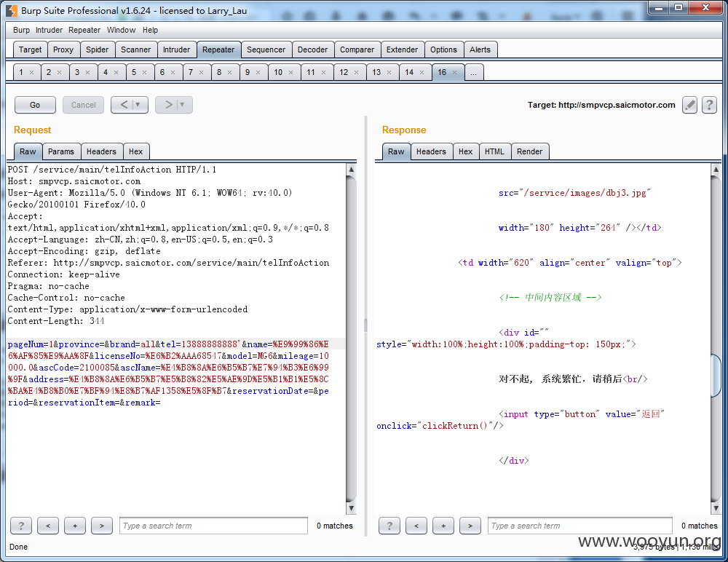The image size is (728, 562).
Task: Close Repeater tab 10 with its x
Action: click(290, 73)
